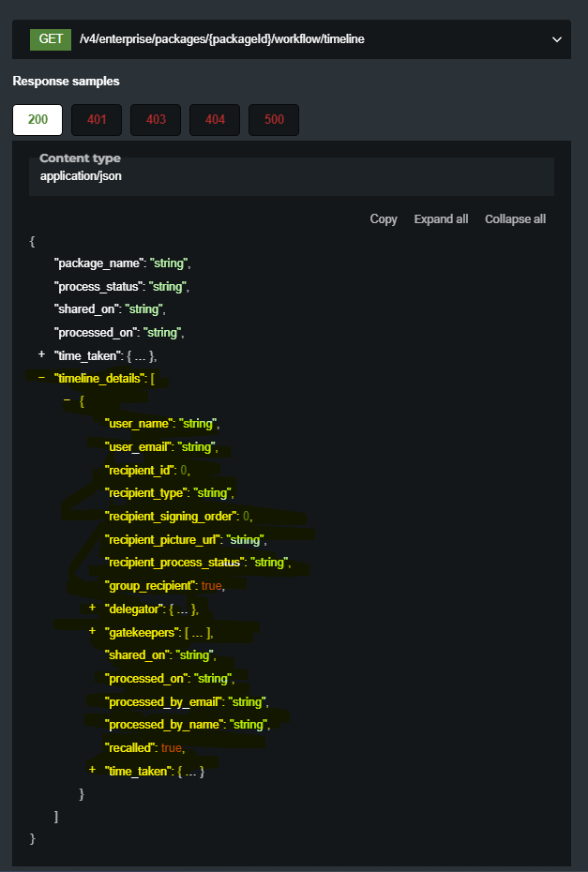Select the 200 response tab
The image size is (588, 872).
[38, 120]
